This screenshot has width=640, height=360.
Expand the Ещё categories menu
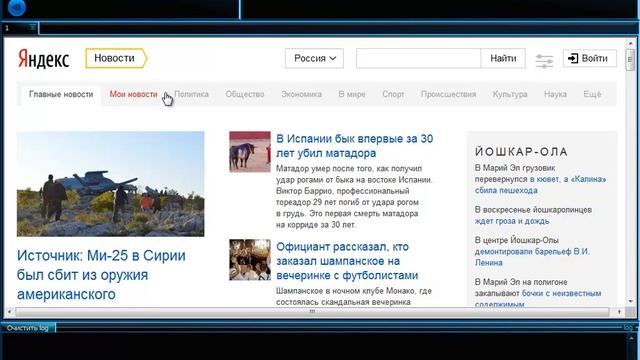click(592, 94)
